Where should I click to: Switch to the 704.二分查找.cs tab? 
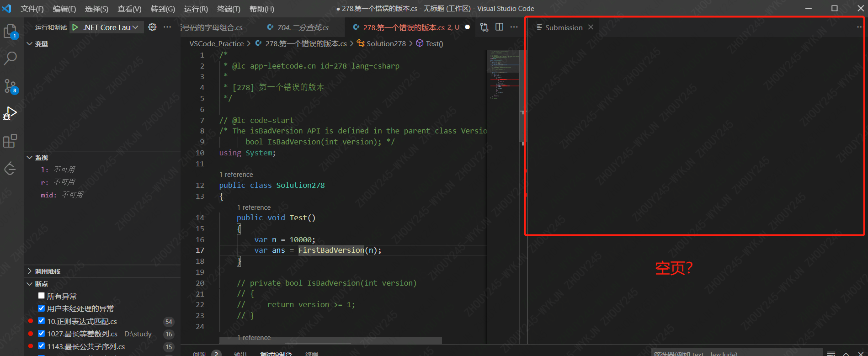pyautogui.click(x=303, y=27)
